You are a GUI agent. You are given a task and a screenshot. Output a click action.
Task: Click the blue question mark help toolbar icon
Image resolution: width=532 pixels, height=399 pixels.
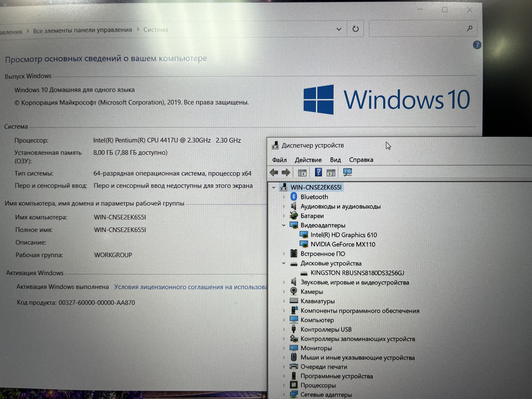[x=318, y=172]
